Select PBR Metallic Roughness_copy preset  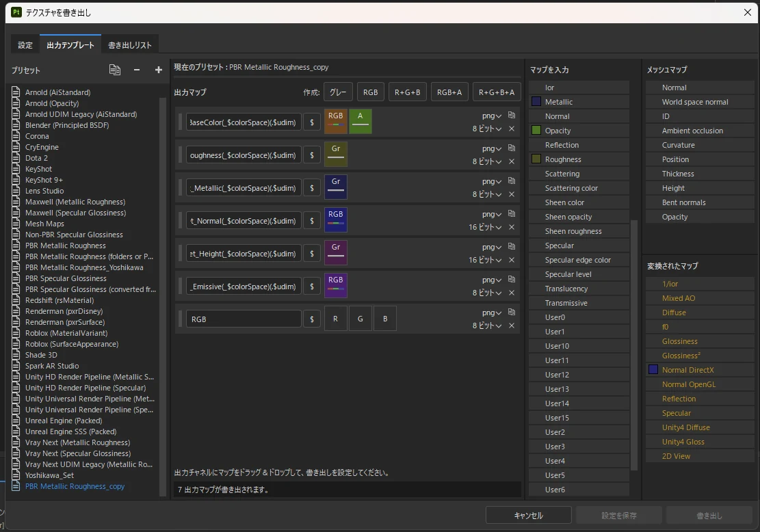tap(75, 486)
